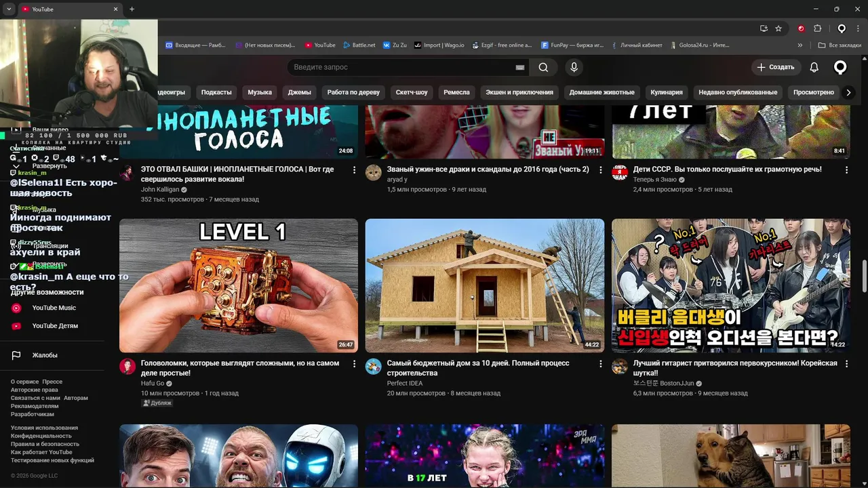Image resolution: width=868 pixels, height=488 pixels.
Task: Select the Домашние животные chip
Action: click(x=601, y=92)
